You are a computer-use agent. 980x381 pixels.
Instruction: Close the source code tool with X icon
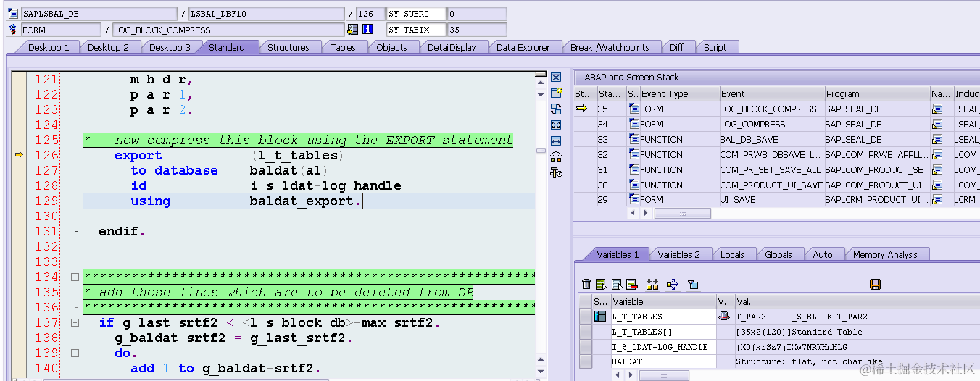pos(556,78)
